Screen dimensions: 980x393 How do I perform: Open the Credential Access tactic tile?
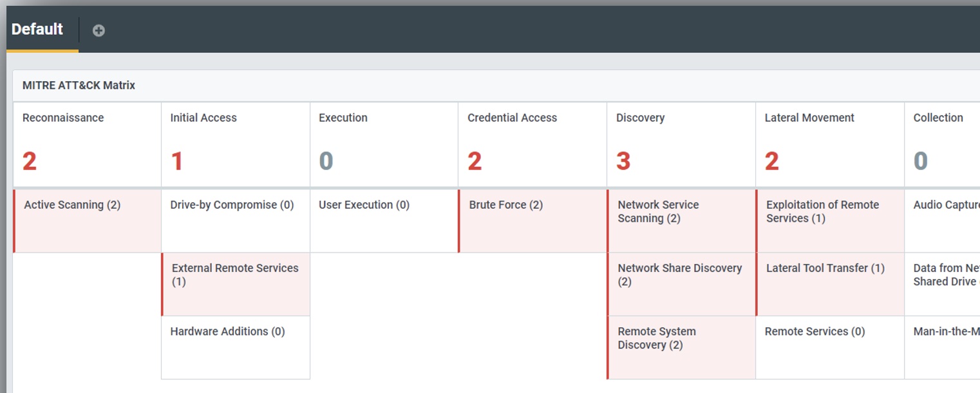coord(532,144)
